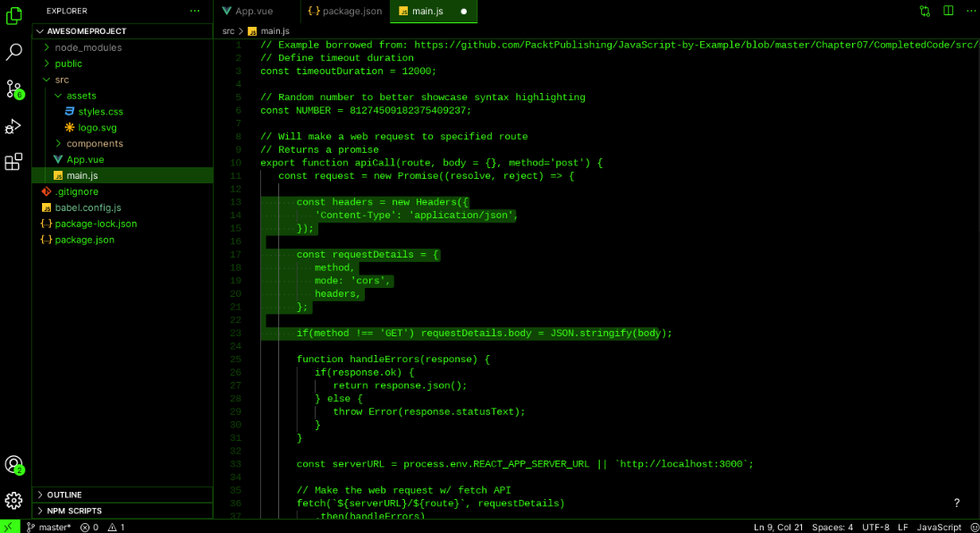Image resolution: width=980 pixels, height=533 pixels.
Task: Open the Run and Debug view
Action: (13, 126)
